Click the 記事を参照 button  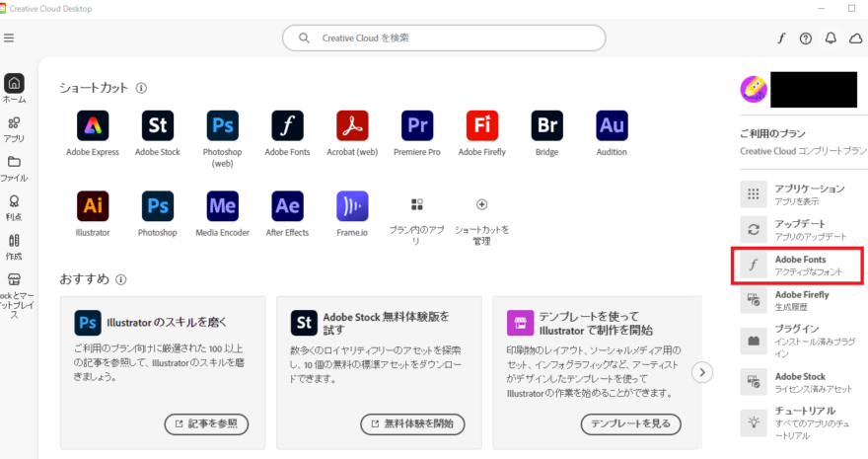[x=206, y=424]
